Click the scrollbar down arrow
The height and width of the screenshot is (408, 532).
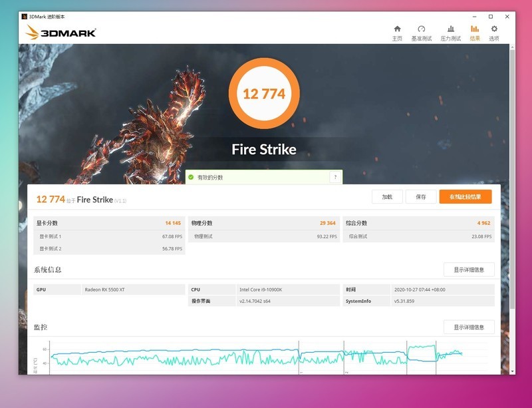512,371
